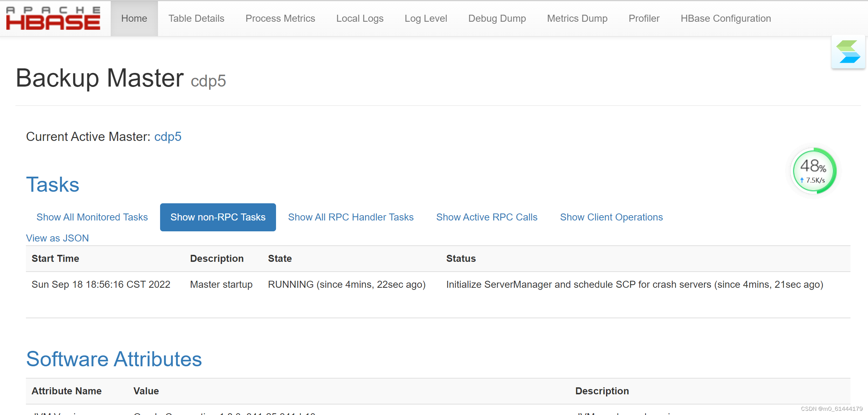
Task: Click the 'RUNNING (since 4mins, 22sec ago)' cell
Action: point(347,285)
